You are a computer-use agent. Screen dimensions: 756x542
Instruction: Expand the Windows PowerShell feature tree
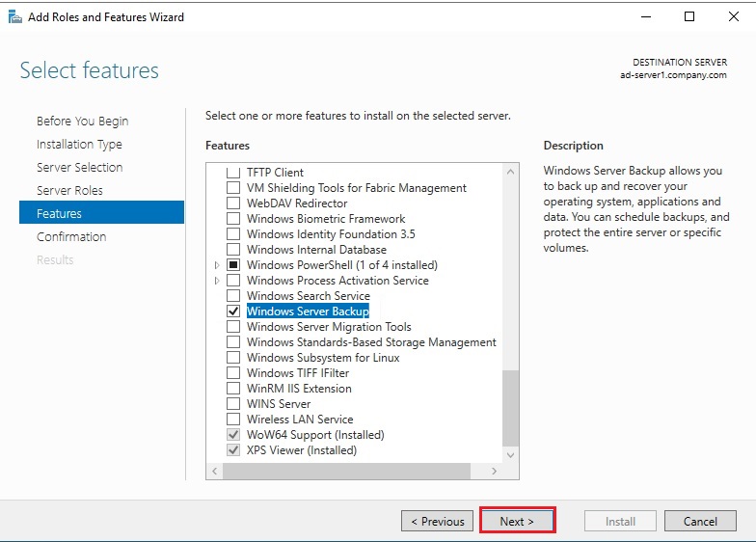(217, 265)
